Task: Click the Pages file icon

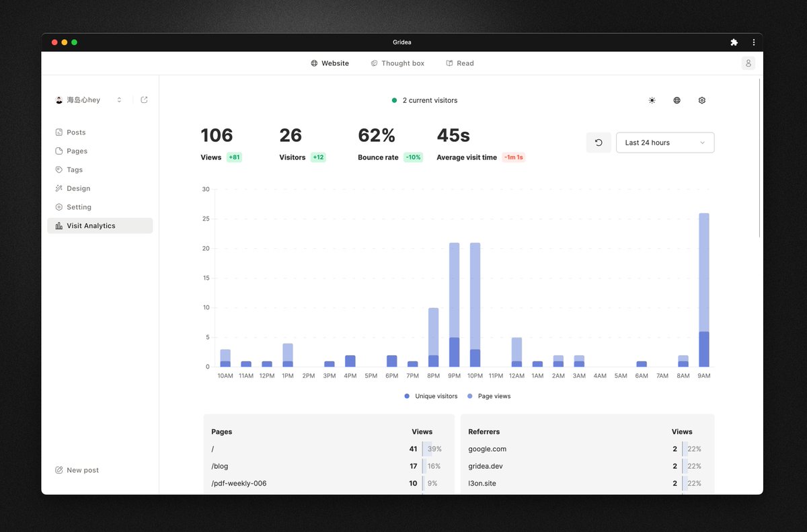Action: point(59,151)
